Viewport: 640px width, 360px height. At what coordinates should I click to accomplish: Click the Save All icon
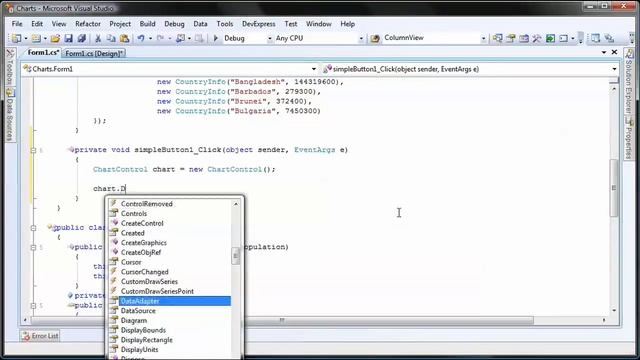82,38
